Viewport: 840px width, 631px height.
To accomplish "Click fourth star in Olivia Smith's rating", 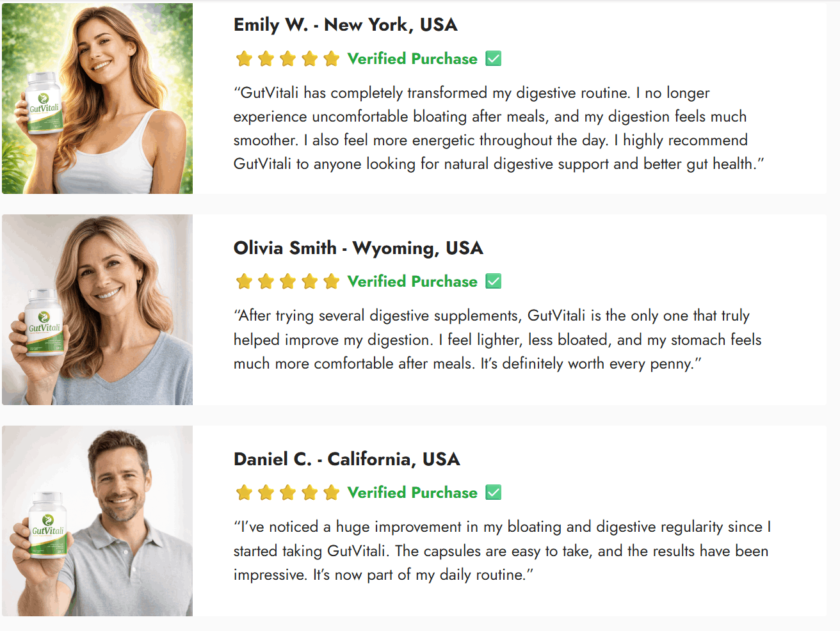I will (309, 282).
